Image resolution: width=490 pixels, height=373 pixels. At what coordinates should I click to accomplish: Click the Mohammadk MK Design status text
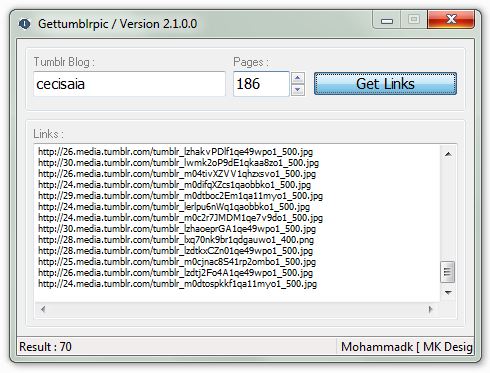pyautogui.click(x=407, y=347)
